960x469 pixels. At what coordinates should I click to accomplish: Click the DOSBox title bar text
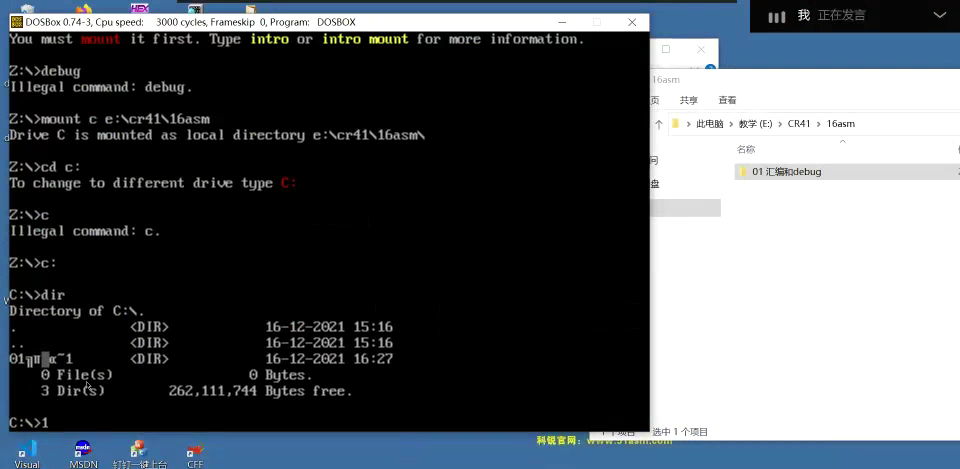tap(190, 23)
